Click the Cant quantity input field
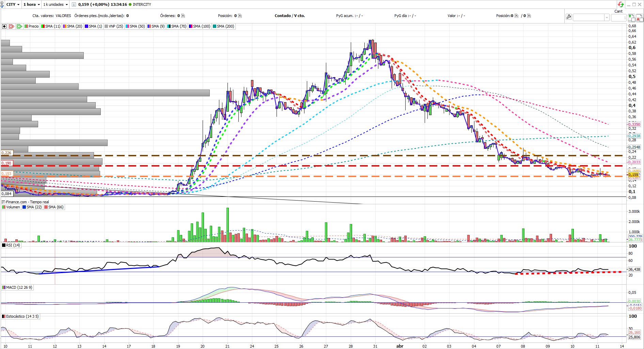This screenshot has height=349, width=644. 618,17
